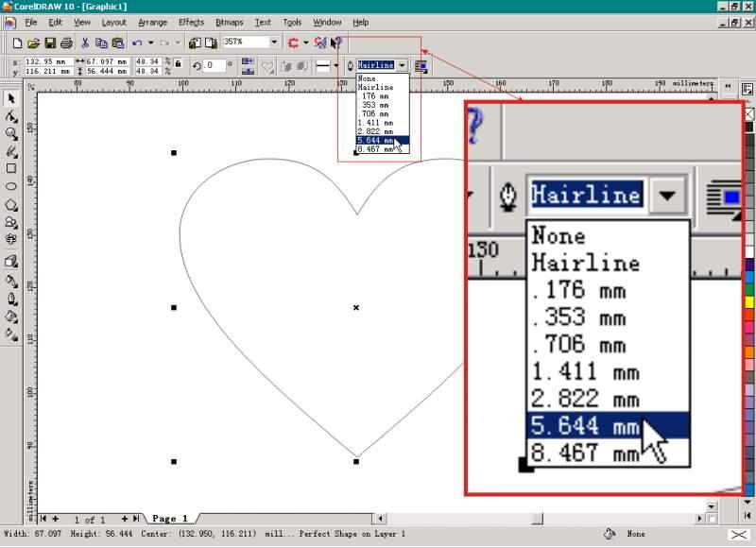The width and height of the screenshot is (756, 548).
Task: Click the no-color X swatch in palette
Action: coord(749,115)
